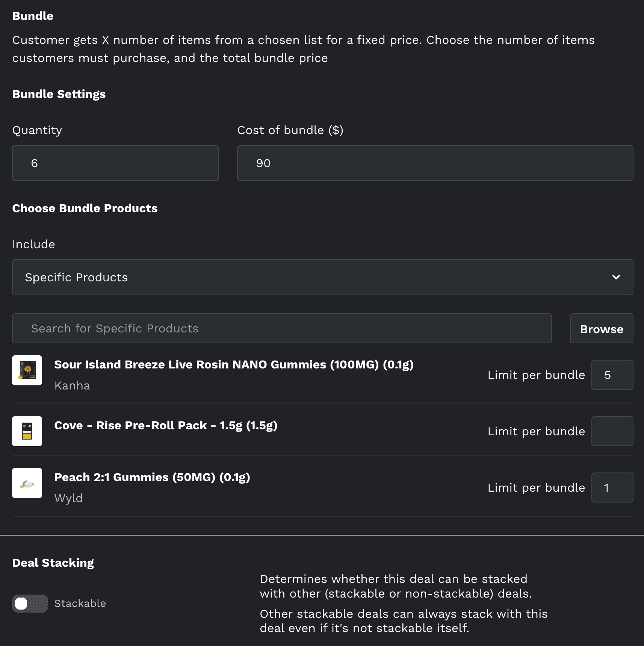Click the Cove Rise Pre-Roll Pack image
Screen dimensions: 644x646
tap(27, 431)
